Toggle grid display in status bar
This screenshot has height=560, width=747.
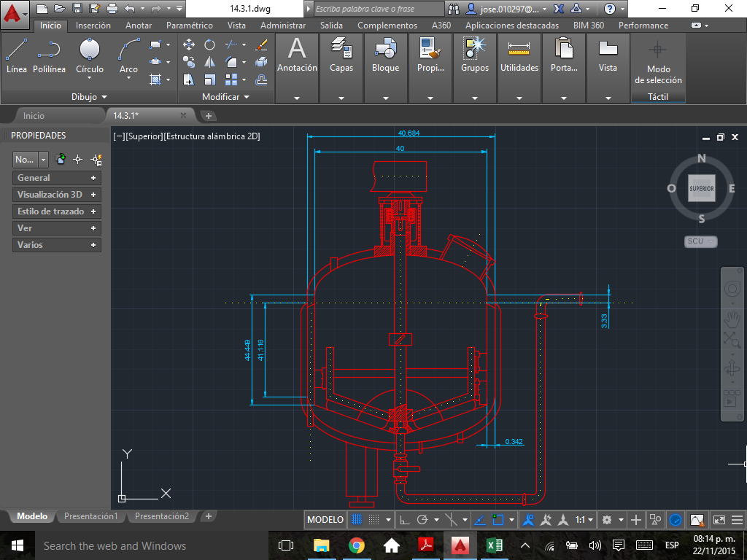coord(356,519)
